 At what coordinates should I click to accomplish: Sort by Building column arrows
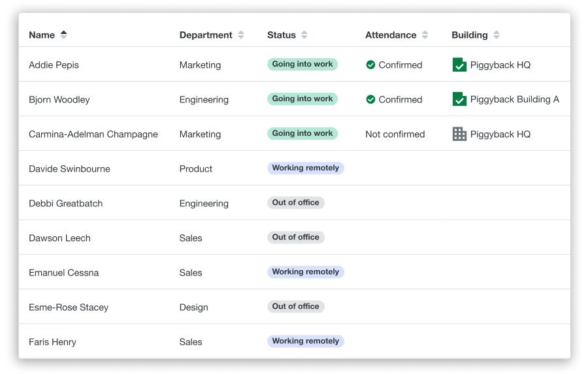(x=497, y=35)
